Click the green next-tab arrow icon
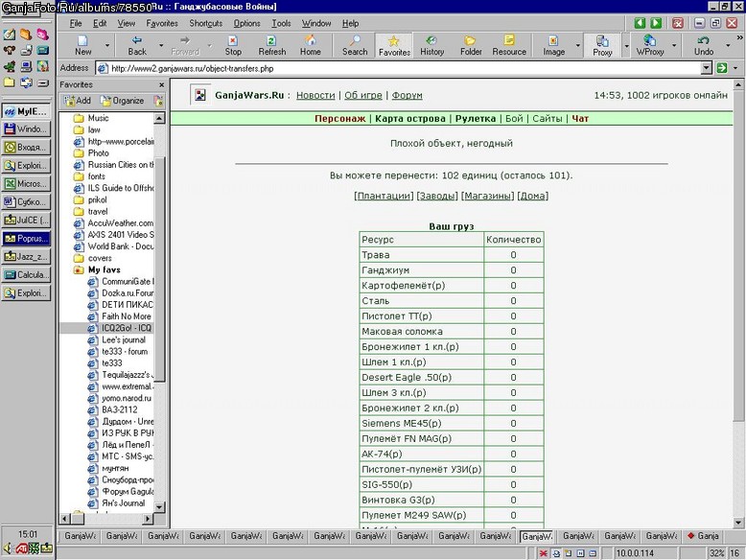The height and width of the screenshot is (560, 746). [x=656, y=23]
